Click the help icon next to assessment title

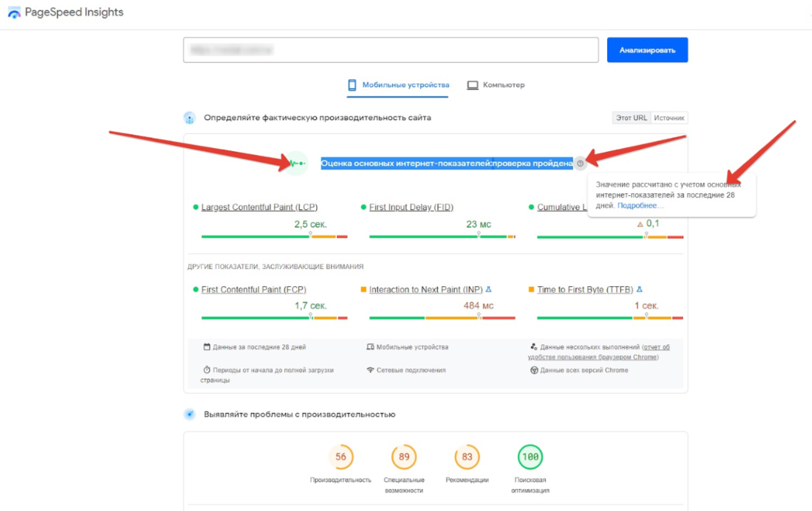pyautogui.click(x=580, y=163)
